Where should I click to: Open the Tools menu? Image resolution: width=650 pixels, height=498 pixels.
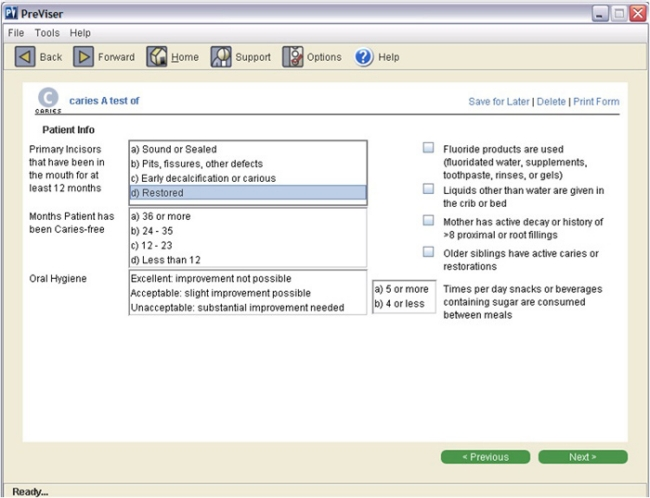click(x=47, y=33)
